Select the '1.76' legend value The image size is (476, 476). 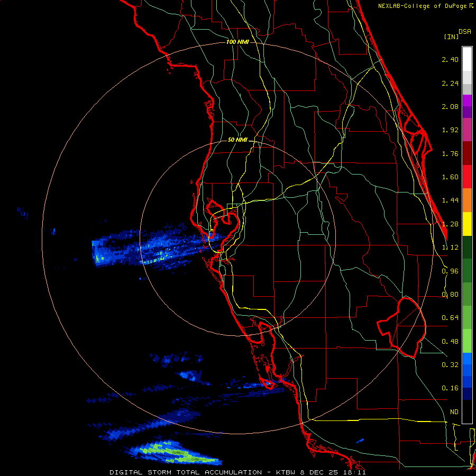pyautogui.click(x=450, y=153)
